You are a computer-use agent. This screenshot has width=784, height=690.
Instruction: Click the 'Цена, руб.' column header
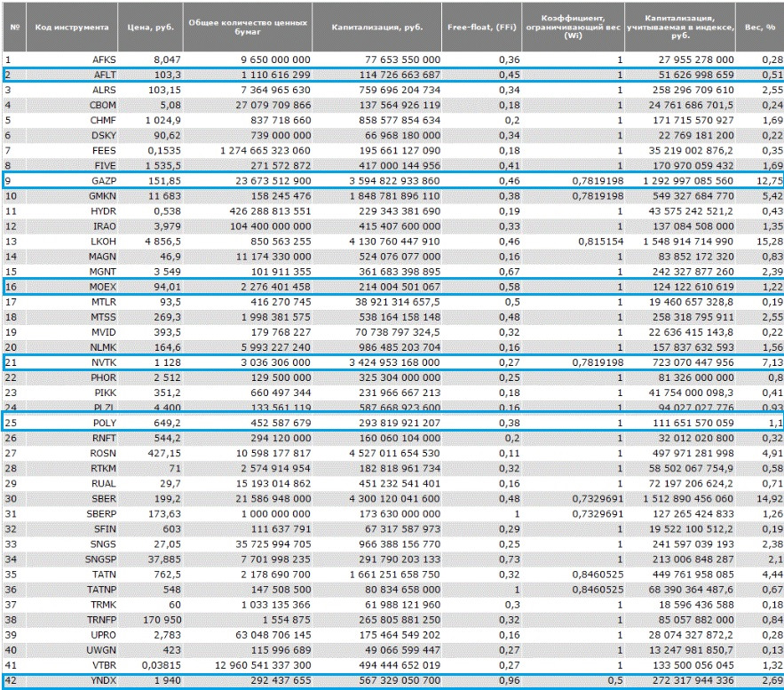(x=151, y=27)
